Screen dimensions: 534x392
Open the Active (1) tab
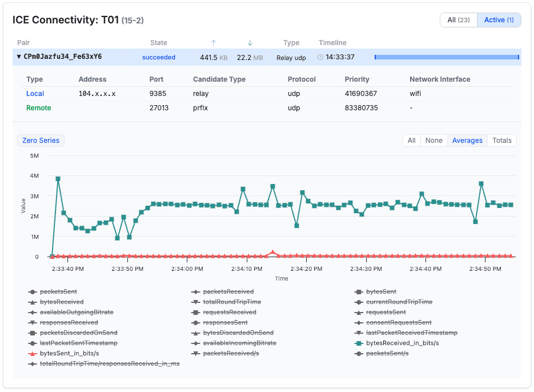click(x=499, y=19)
